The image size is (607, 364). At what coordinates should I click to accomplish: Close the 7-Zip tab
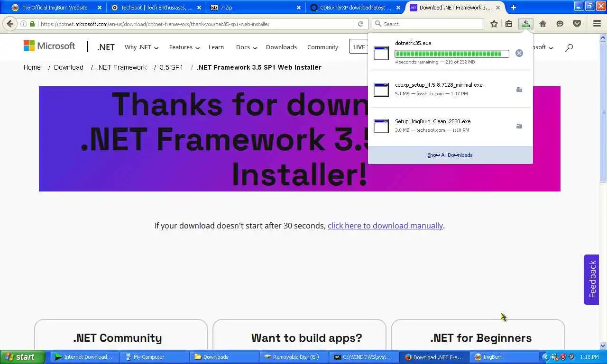coord(299,8)
